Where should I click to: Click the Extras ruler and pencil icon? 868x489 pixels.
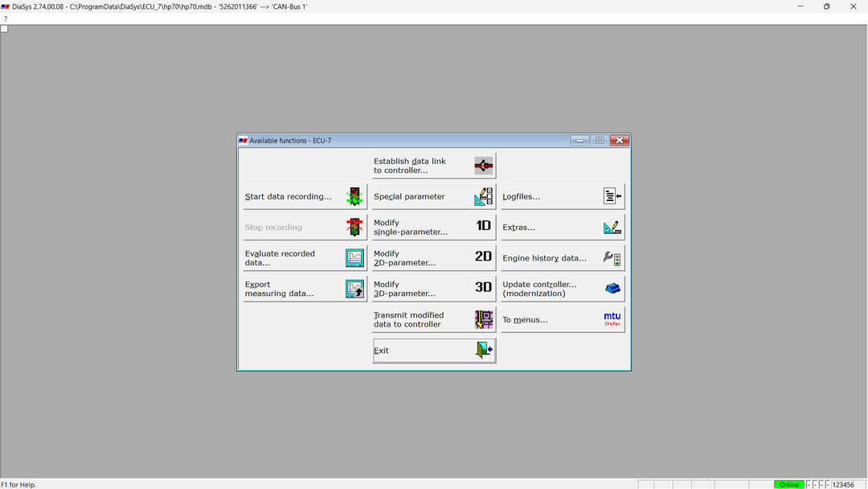tap(612, 227)
